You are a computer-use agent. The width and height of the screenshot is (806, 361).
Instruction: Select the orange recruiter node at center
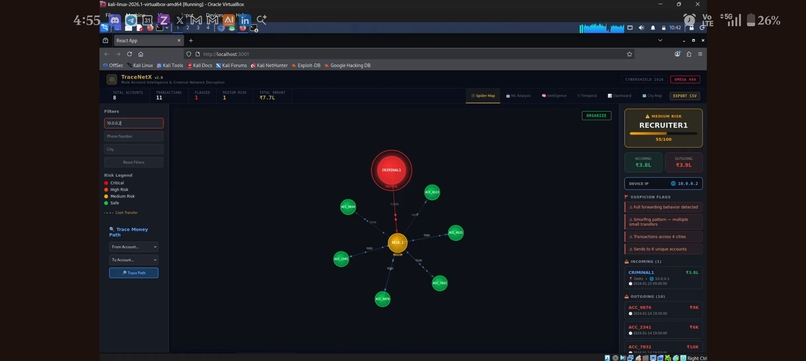[397, 243]
